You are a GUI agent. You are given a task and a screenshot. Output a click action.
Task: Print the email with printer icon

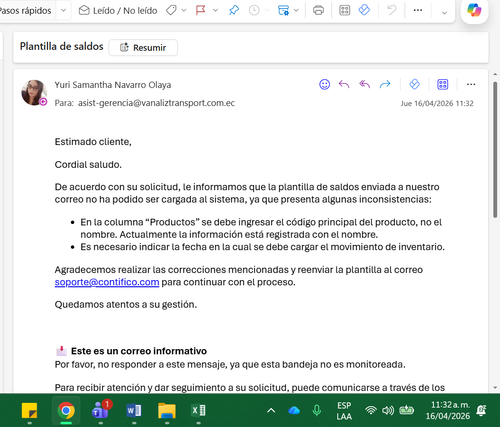318,11
